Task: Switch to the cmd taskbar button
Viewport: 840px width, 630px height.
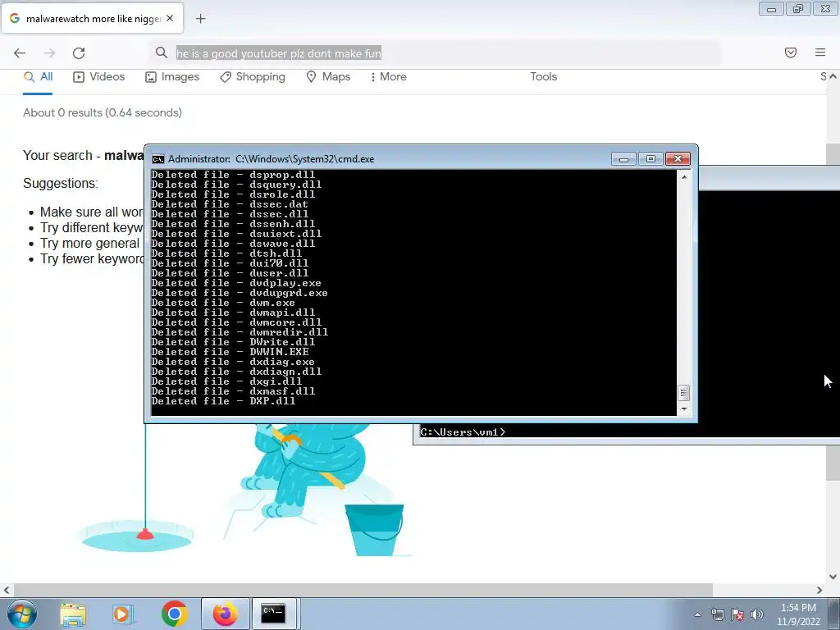Action: click(273, 614)
